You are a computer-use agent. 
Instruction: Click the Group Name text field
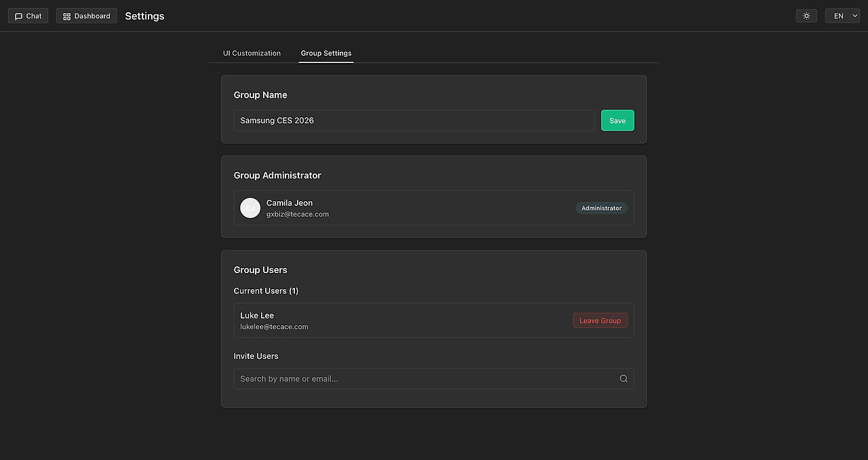click(x=414, y=121)
